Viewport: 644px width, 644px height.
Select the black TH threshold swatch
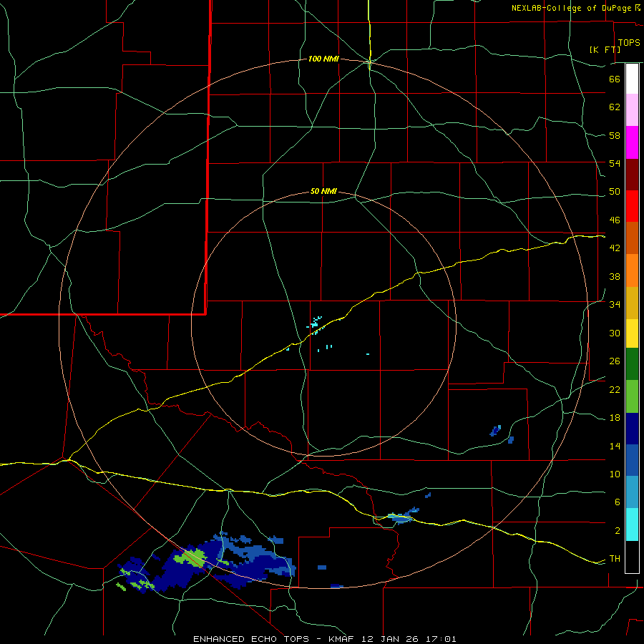[632, 557]
